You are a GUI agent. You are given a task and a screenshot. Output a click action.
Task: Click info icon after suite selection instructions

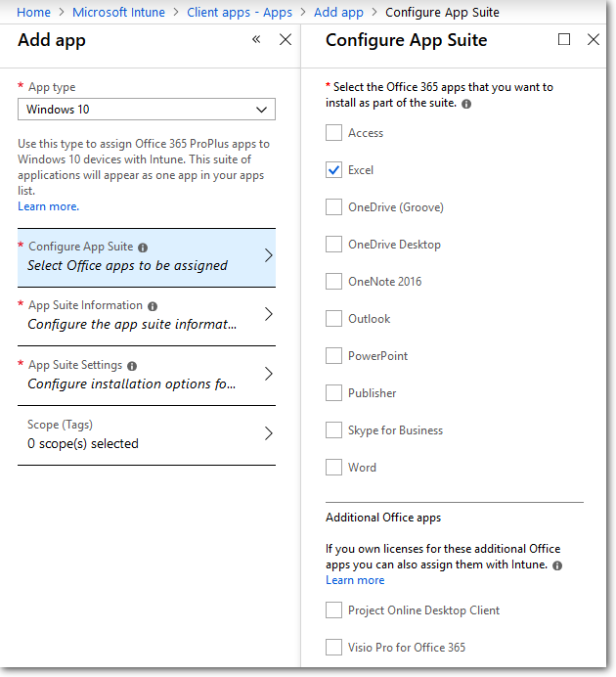point(466,104)
